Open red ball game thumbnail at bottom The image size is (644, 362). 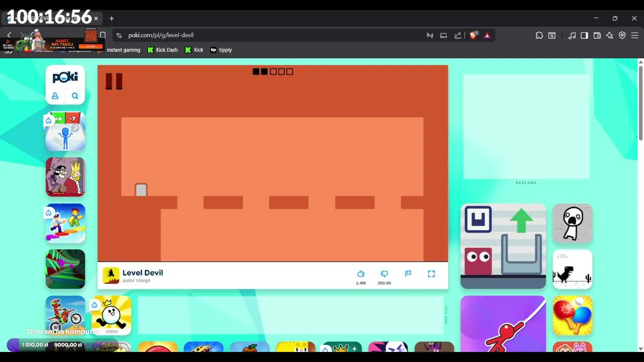(x=158, y=347)
